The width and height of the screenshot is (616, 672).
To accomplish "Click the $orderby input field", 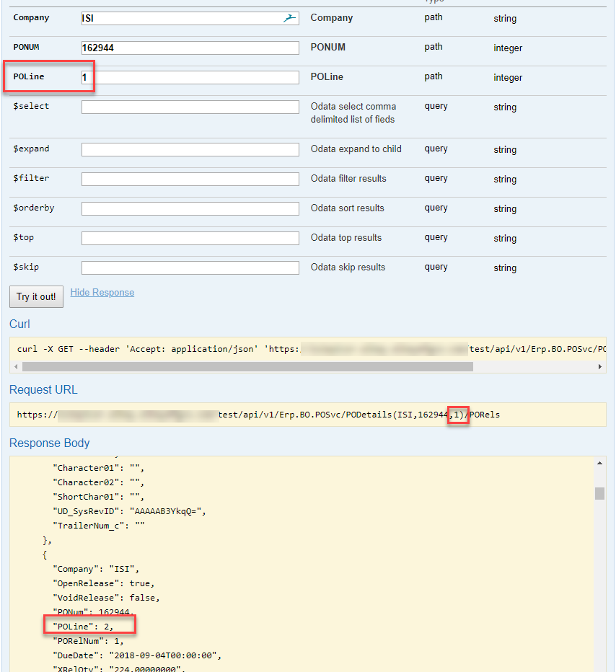I will (x=190, y=208).
